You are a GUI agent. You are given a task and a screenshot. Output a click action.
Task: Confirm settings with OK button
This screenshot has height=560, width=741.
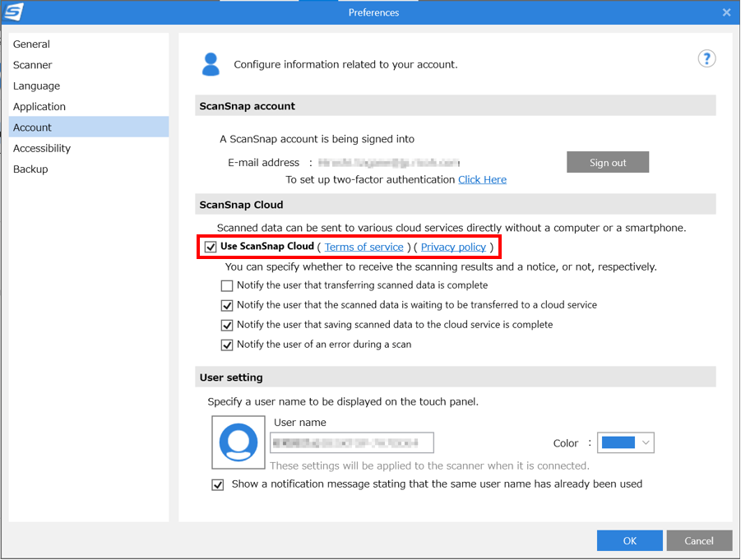(629, 540)
